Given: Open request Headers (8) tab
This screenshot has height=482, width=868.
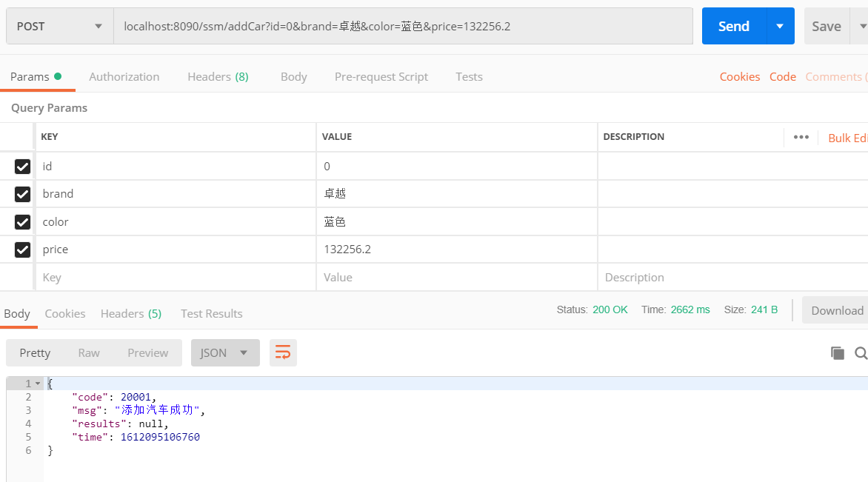Looking at the screenshot, I should 218,77.
